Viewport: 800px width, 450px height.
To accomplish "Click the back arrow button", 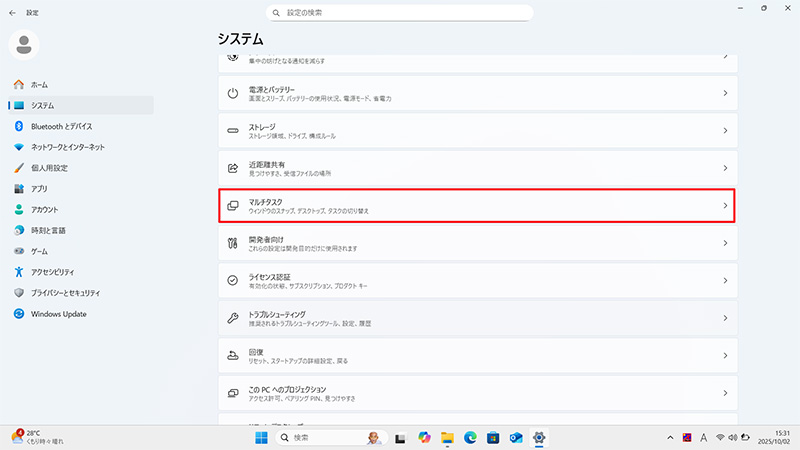I will pos(12,13).
